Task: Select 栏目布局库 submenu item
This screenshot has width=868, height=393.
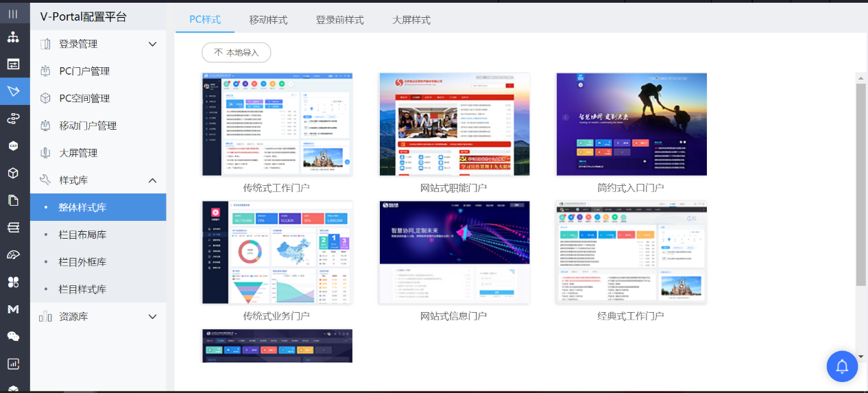Action: point(98,235)
